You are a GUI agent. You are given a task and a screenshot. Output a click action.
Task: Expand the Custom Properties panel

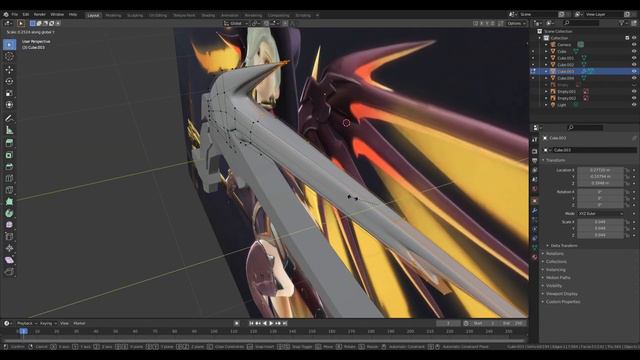(563, 302)
